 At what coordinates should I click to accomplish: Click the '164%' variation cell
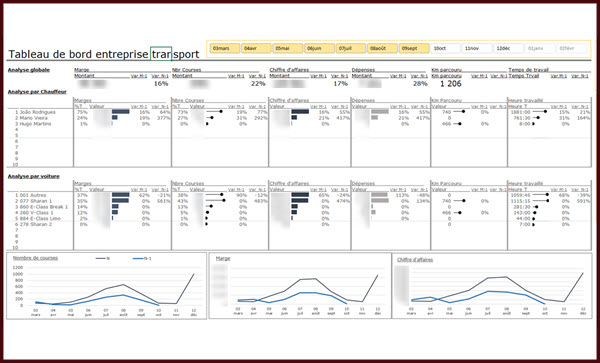point(584,118)
